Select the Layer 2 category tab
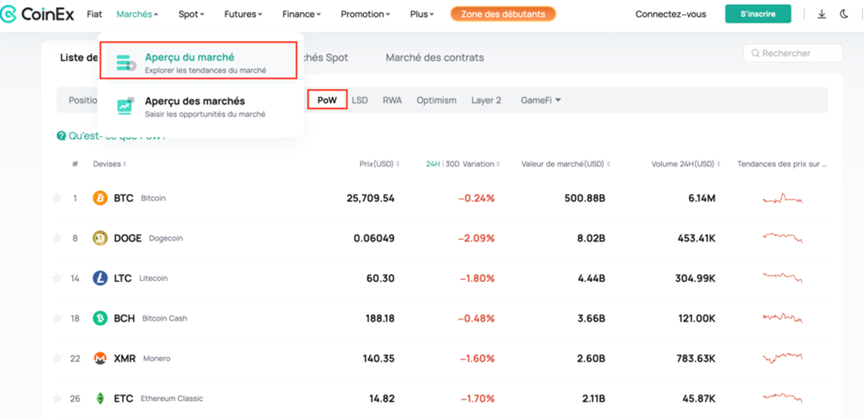The width and height of the screenshot is (864, 419). [486, 100]
